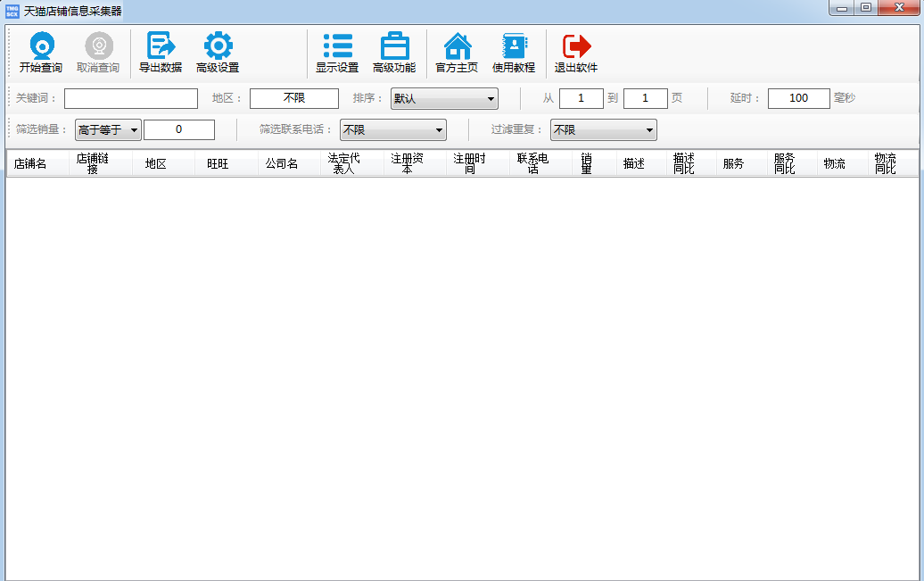Open the 筛选销量 高于等于 dropdown
Viewport: 924px width, 581px height.
click(108, 129)
